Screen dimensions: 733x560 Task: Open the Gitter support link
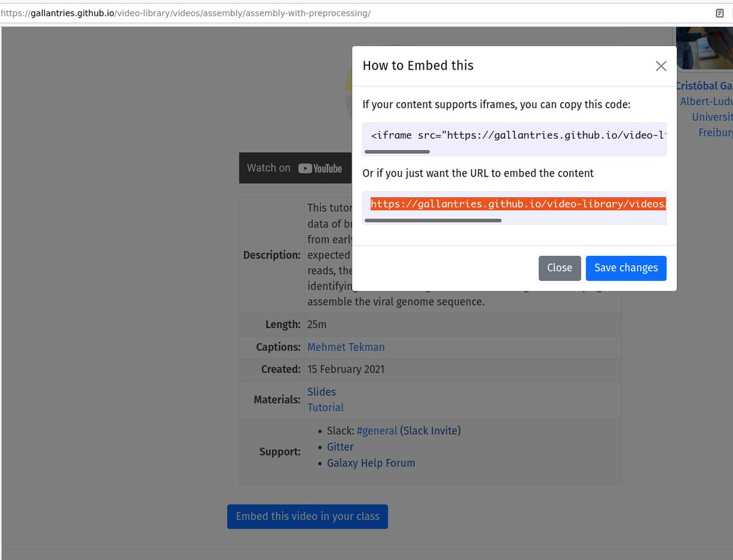340,446
